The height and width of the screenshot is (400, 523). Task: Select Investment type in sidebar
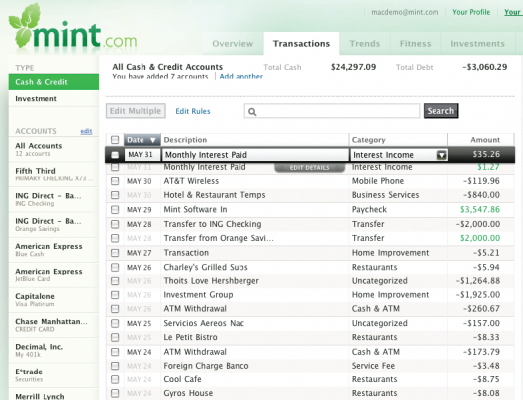(x=54, y=99)
